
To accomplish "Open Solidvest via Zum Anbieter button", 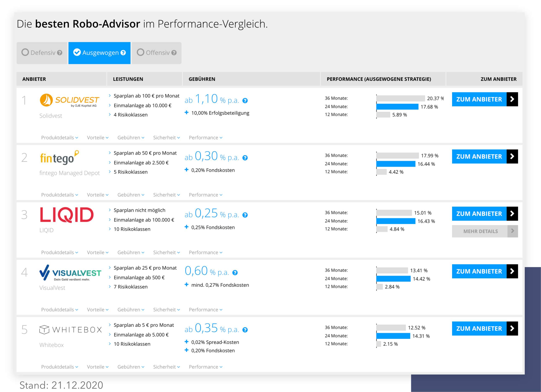I will point(485,99).
